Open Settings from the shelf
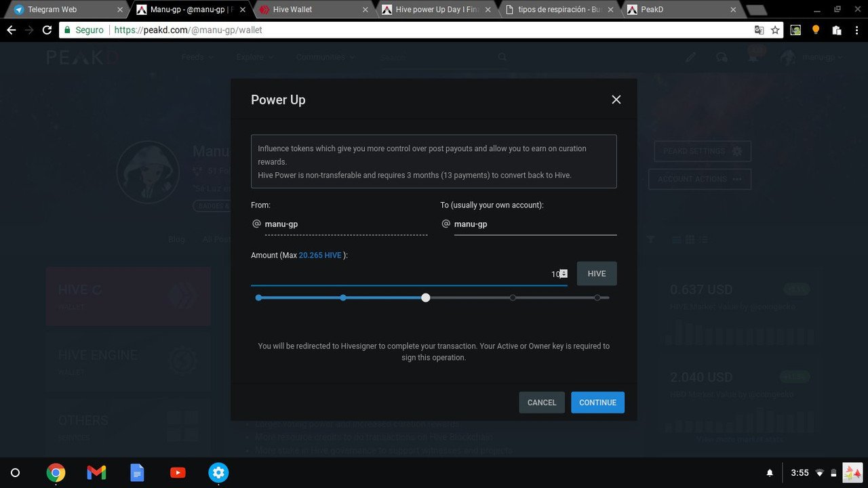868x488 pixels. 218,472
